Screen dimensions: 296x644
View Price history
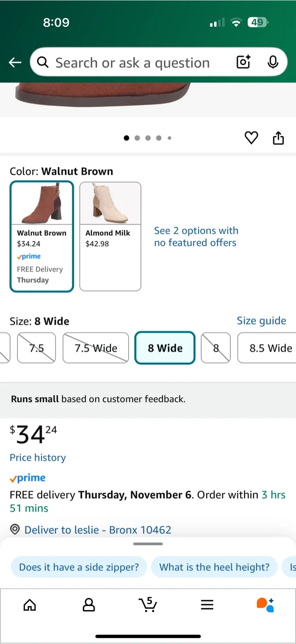(x=38, y=458)
